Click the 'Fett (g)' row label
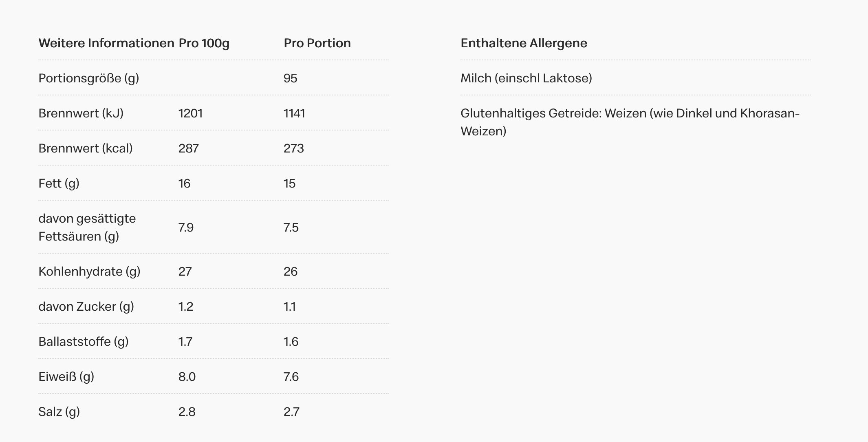868x442 pixels. click(x=59, y=183)
